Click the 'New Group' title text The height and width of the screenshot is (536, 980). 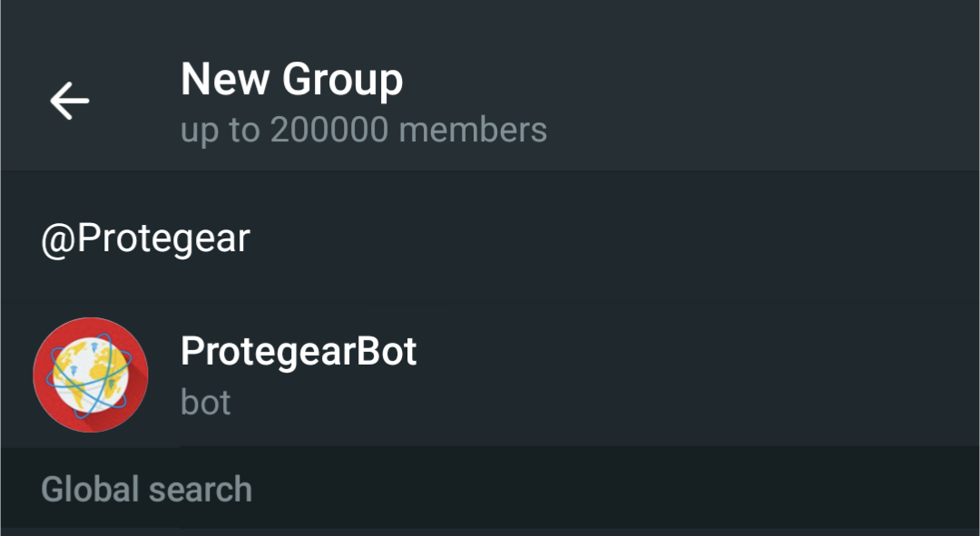[x=291, y=80]
